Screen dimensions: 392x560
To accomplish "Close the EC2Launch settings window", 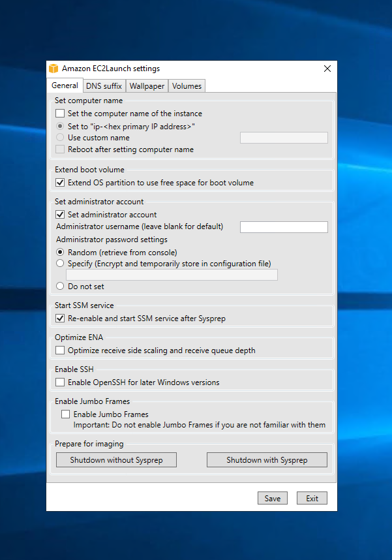I will coord(327,69).
